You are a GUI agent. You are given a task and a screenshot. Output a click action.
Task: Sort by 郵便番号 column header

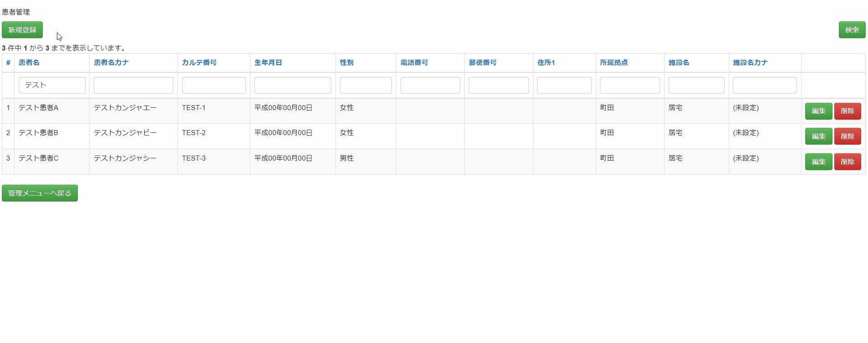point(482,63)
